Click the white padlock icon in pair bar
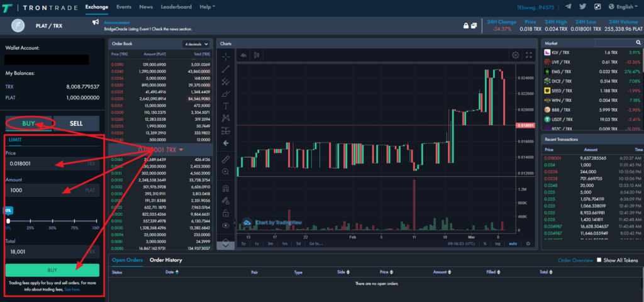Screen dimensions: 644x302 (x=466, y=25)
